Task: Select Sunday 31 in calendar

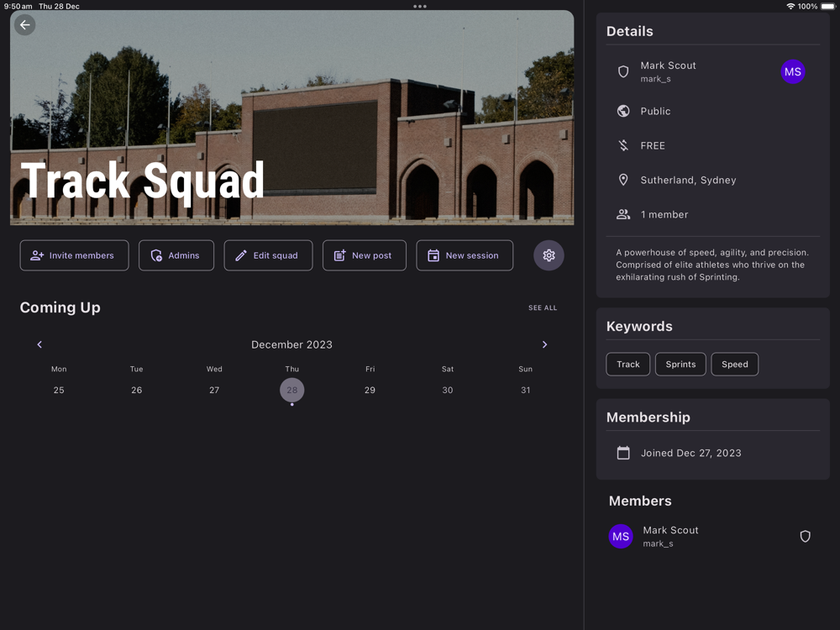Action: tap(526, 390)
